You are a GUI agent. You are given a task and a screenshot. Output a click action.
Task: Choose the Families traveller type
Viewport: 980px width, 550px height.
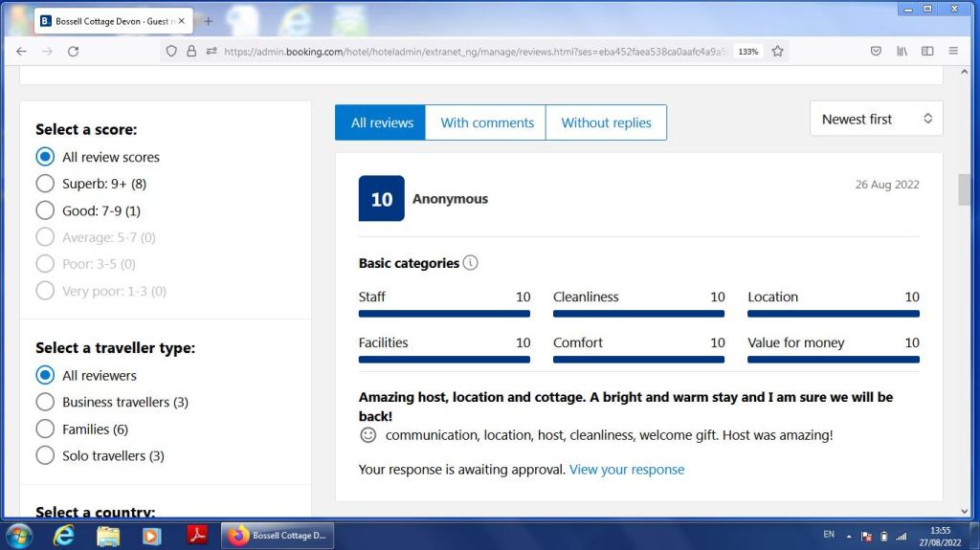click(45, 429)
